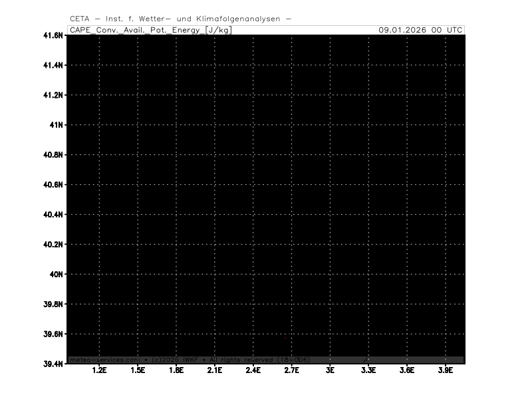This screenshot has width=532, height=399.
Task: Click the 39.6N latitude label
Action: [x=53, y=334]
